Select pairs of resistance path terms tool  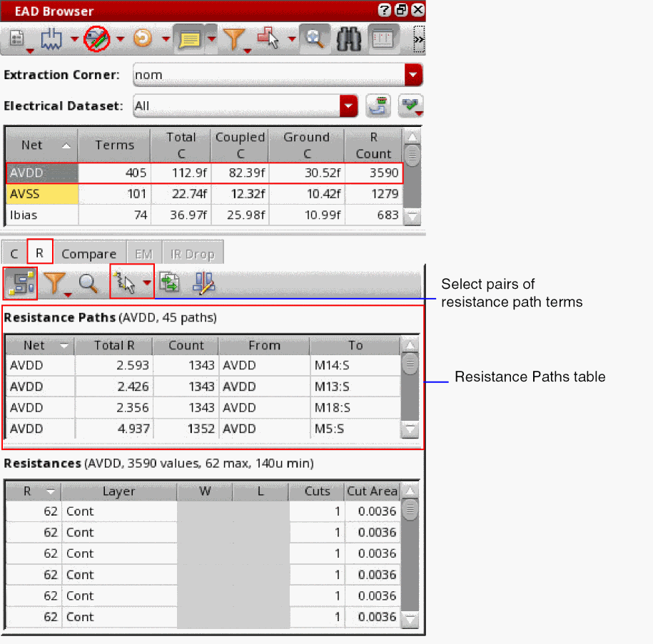point(126,283)
